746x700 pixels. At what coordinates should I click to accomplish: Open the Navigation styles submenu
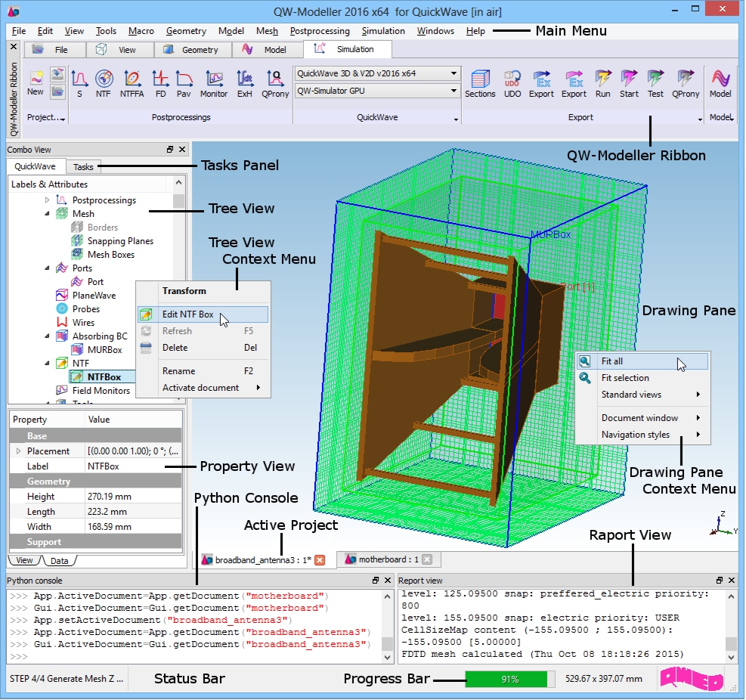642,434
